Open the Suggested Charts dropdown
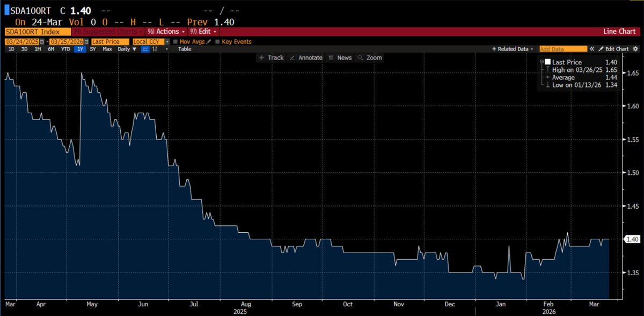644x316 pixels. click(108, 32)
